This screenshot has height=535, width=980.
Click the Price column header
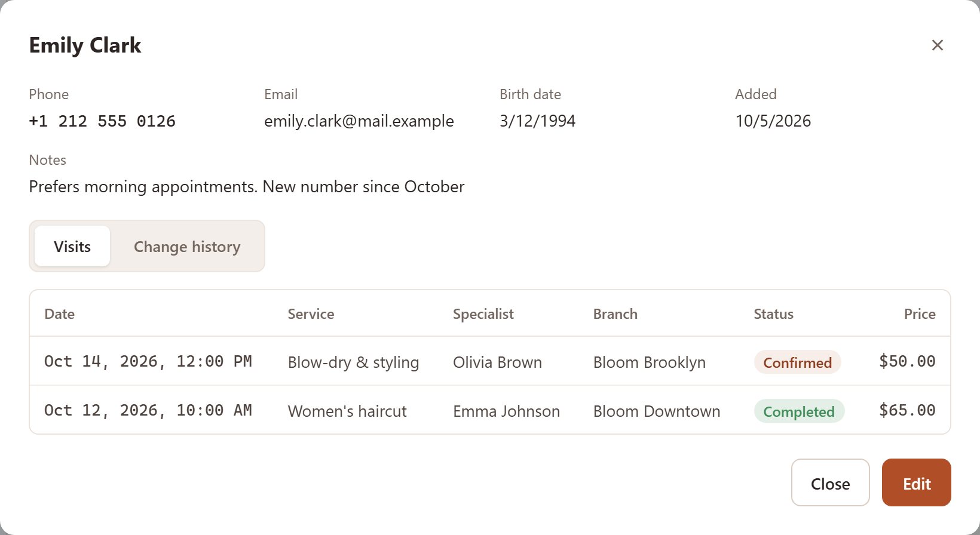click(x=919, y=314)
